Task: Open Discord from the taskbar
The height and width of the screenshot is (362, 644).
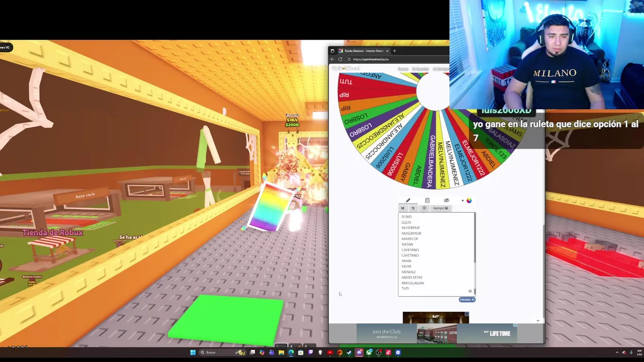Action: point(359,352)
